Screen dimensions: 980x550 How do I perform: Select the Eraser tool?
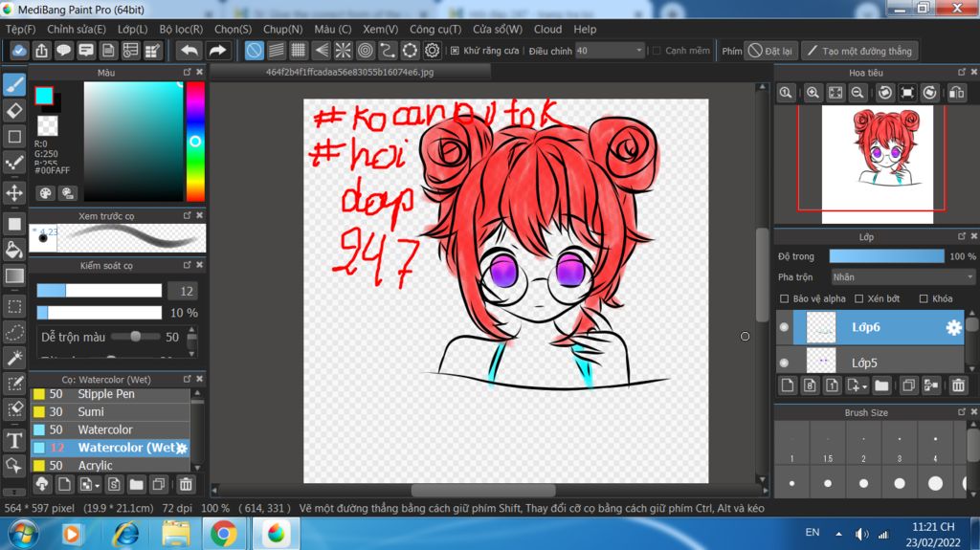pyautogui.click(x=14, y=111)
